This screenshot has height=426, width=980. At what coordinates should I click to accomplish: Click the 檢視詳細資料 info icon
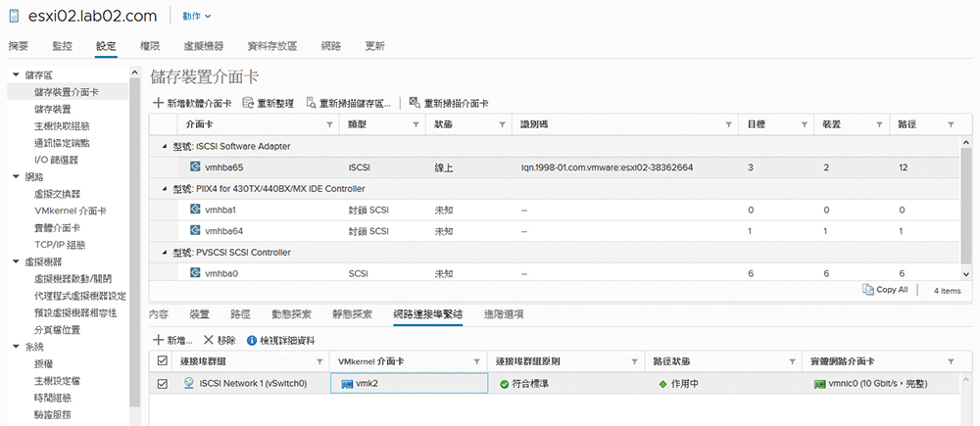(252, 341)
